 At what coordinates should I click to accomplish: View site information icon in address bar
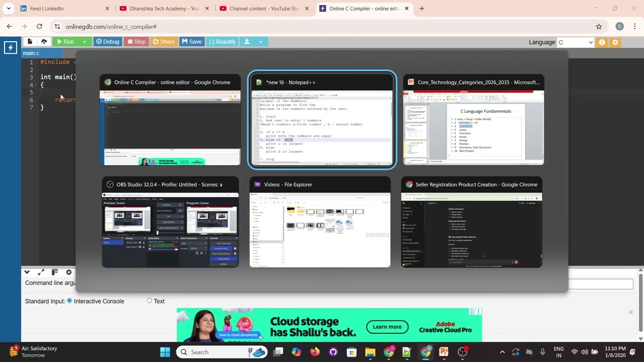point(57,27)
